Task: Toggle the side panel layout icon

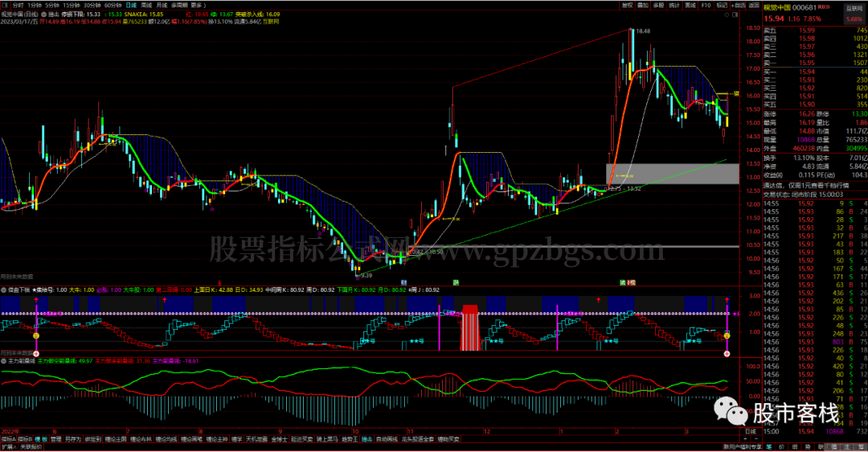Action: tap(735, 15)
